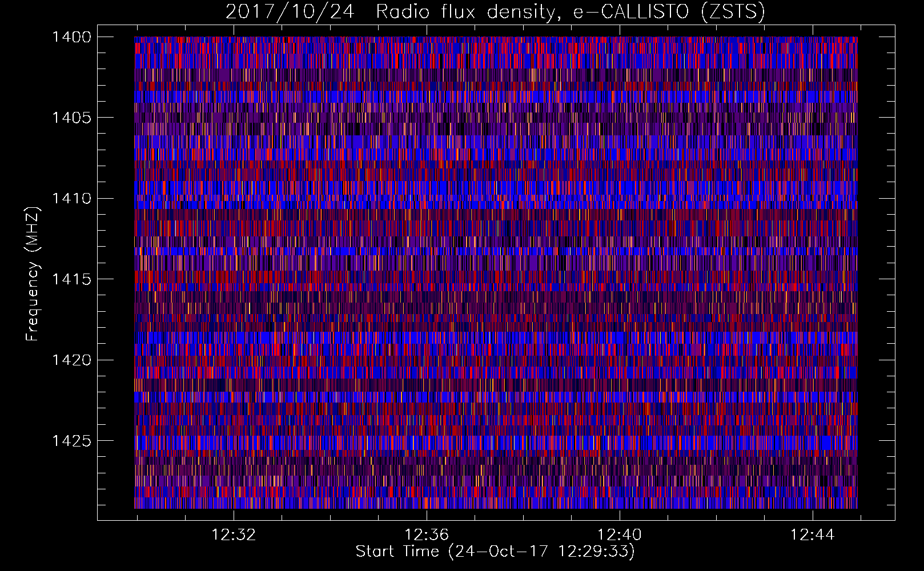
Task: Click the 12:44 time axis label
Action: [812, 535]
